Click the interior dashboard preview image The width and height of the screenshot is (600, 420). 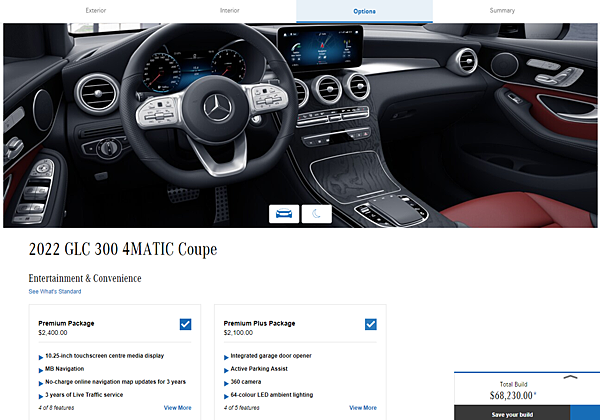pyautogui.click(x=300, y=125)
